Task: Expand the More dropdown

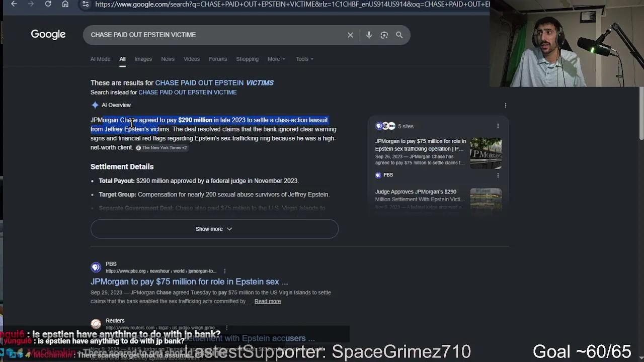Action: pyautogui.click(x=276, y=59)
